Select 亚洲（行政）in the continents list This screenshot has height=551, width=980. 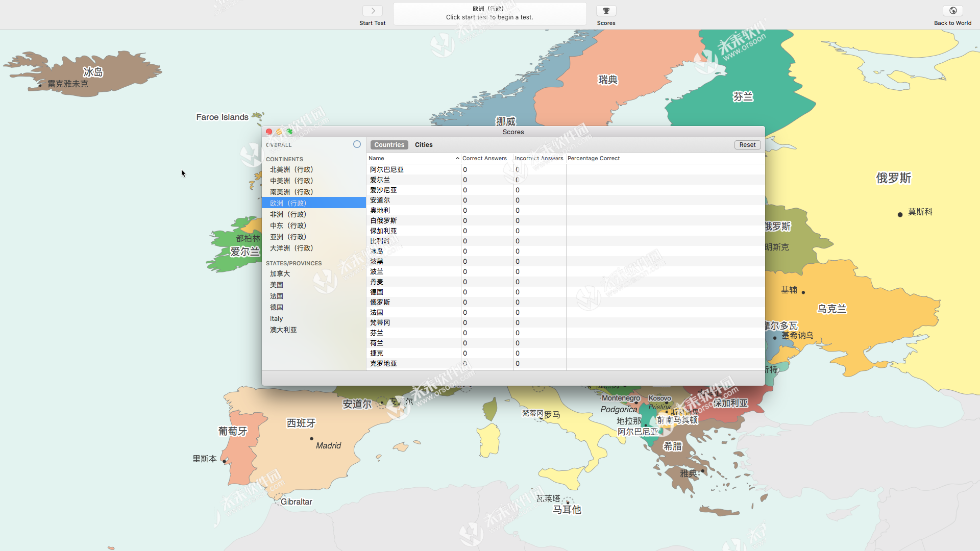[x=313, y=237]
